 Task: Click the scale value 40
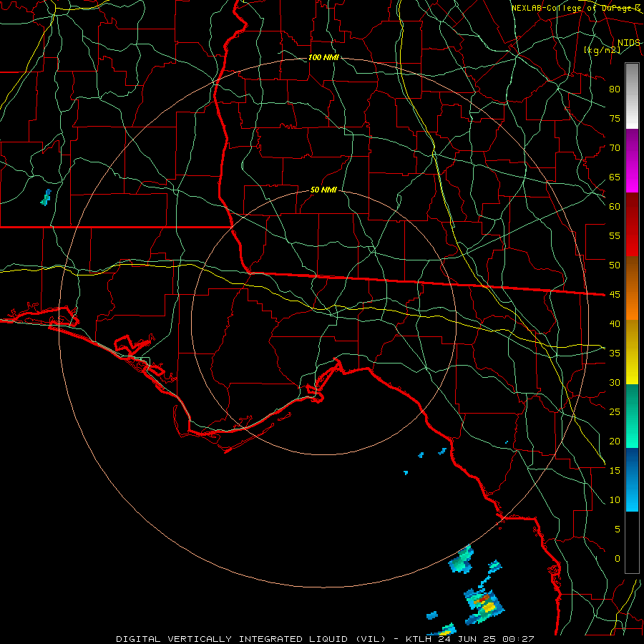click(x=615, y=324)
